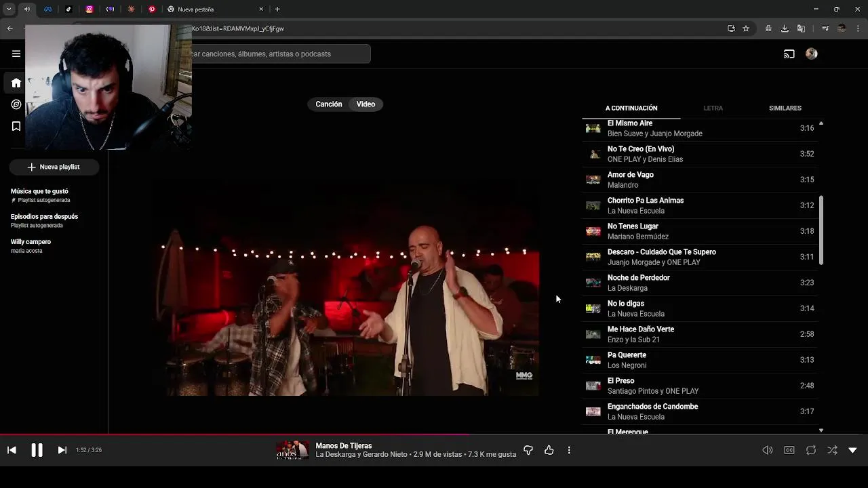Open the YouTube Music account avatar
This screenshot has width=868, height=488.
click(x=812, y=54)
